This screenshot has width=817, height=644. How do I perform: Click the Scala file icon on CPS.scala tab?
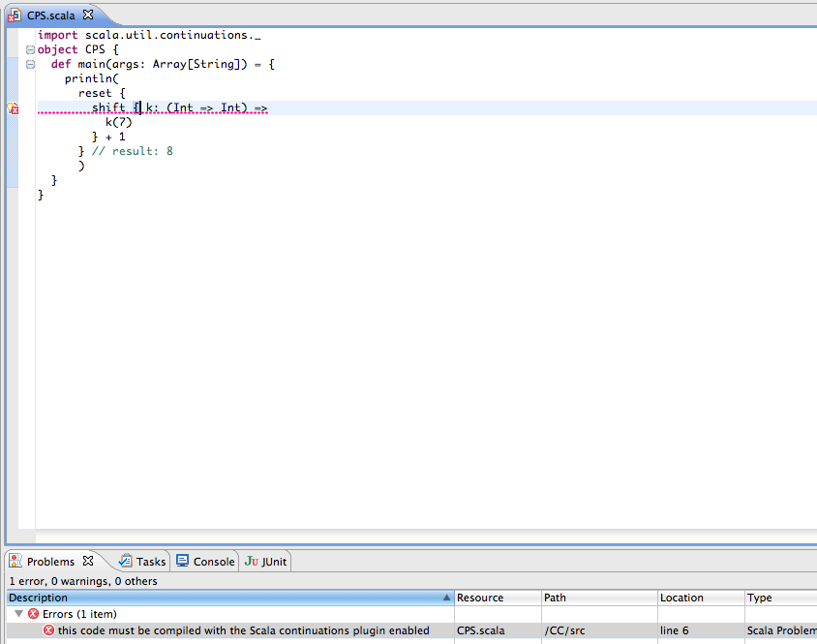click(x=15, y=15)
